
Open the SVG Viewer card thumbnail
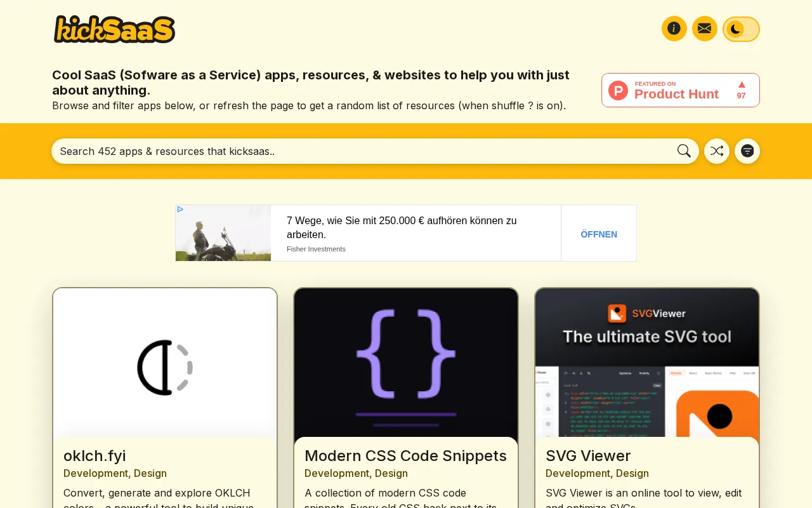point(647,363)
